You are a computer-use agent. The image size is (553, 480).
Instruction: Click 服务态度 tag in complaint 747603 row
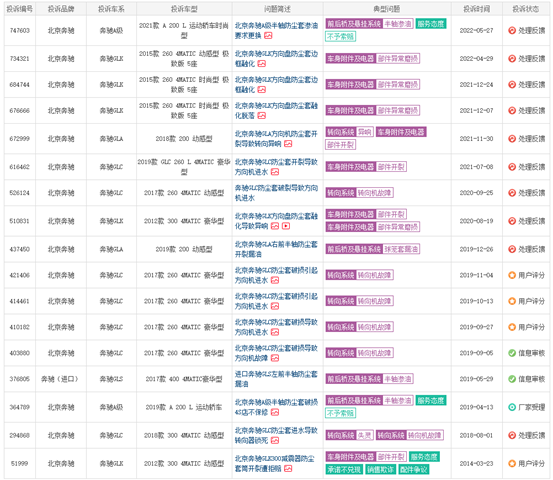431,24
